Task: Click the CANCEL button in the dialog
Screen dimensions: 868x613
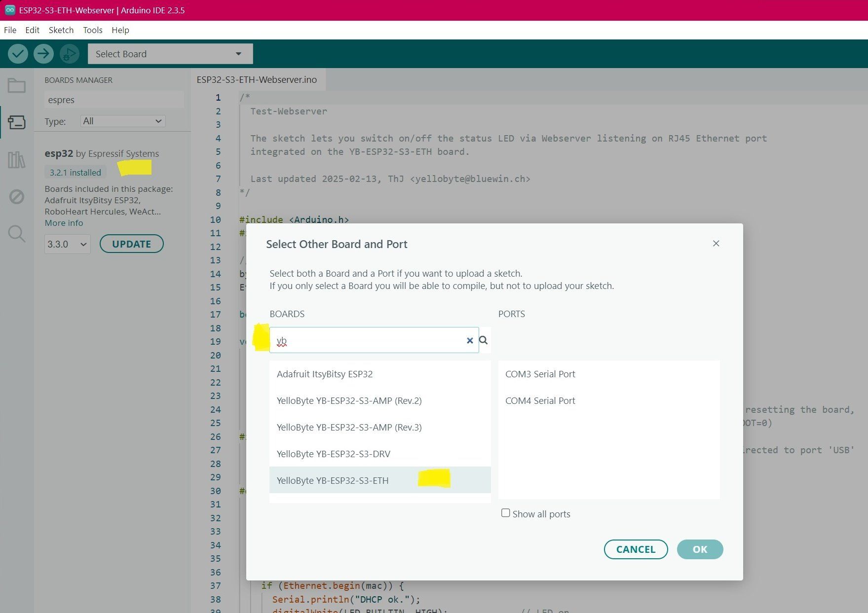Action: [x=636, y=549]
